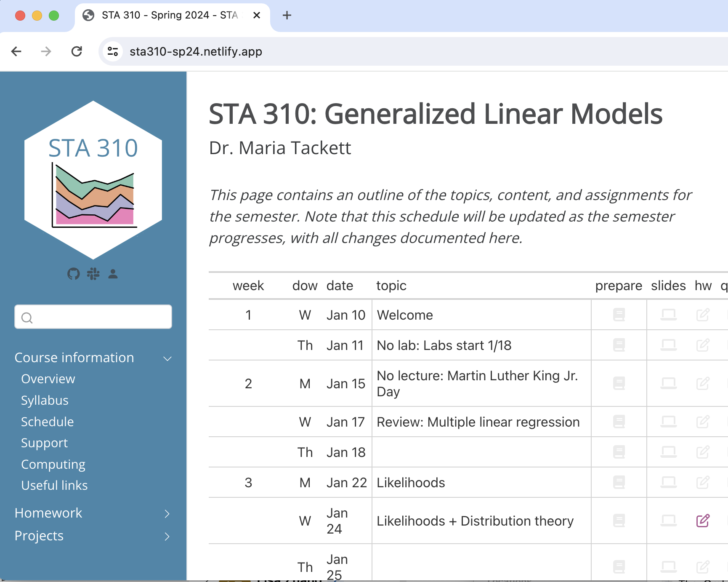Open the Computing page link
Viewport: 728px width, 582px height.
pyautogui.click(x=53, y=464)
